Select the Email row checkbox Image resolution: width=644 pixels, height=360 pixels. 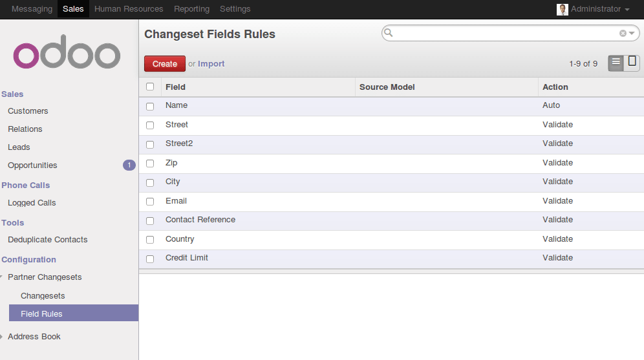150,202
